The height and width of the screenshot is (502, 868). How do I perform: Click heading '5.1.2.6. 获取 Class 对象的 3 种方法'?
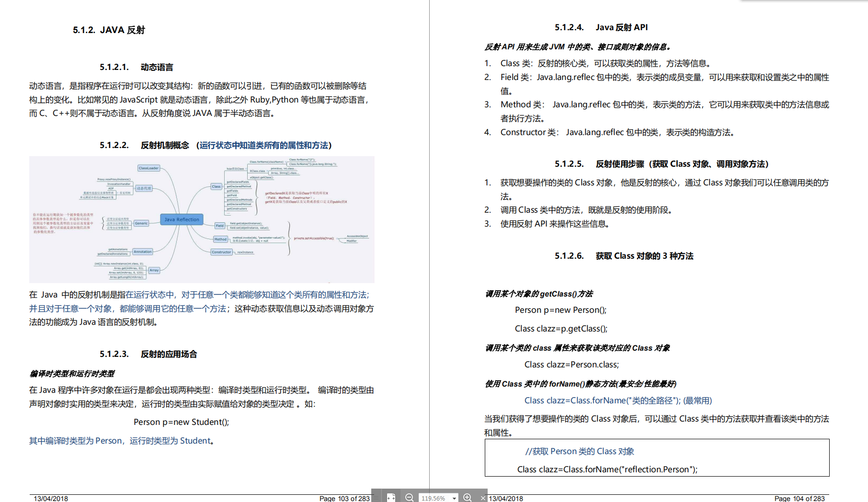(x=624, y=256)
